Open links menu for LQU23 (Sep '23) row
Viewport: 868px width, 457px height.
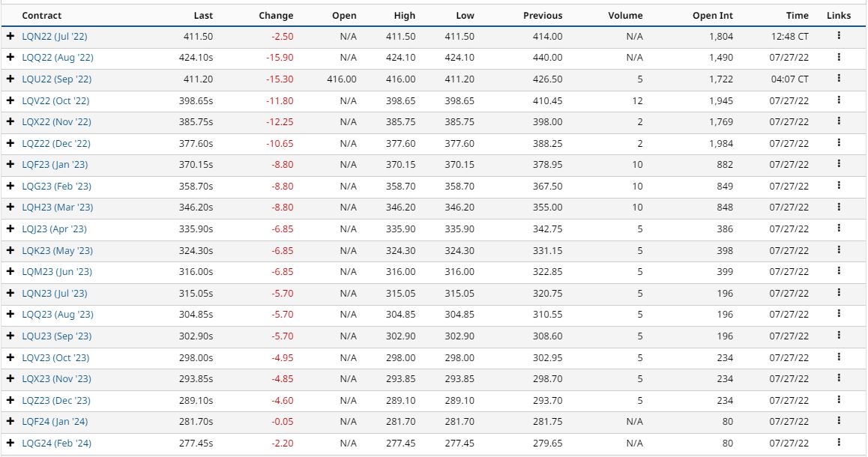pyautogui.click(x=839, y=336)
